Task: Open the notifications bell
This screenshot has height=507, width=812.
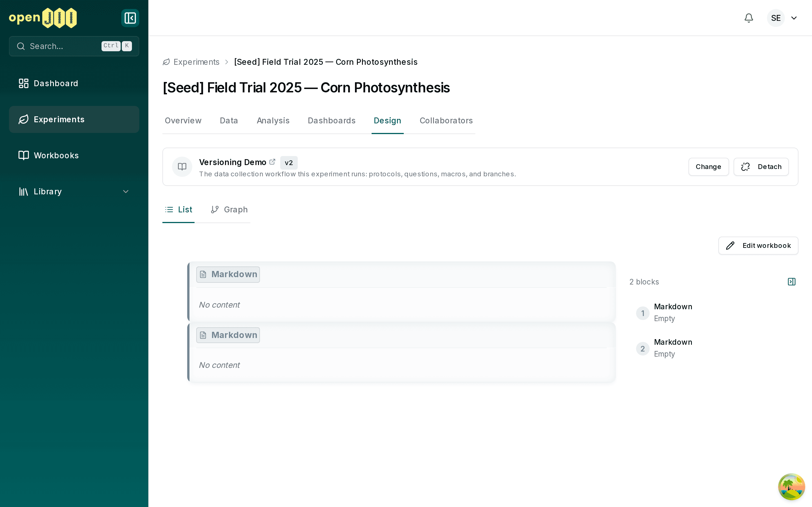Action: click(749, 18)
